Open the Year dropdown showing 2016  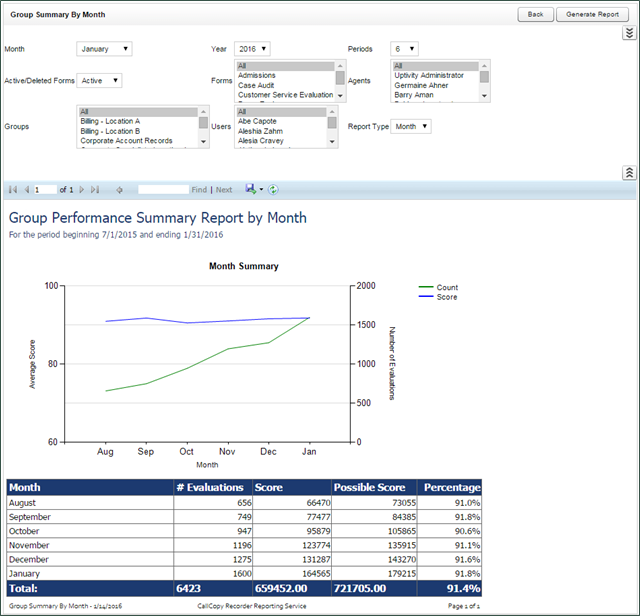click(x=252, y=49)
